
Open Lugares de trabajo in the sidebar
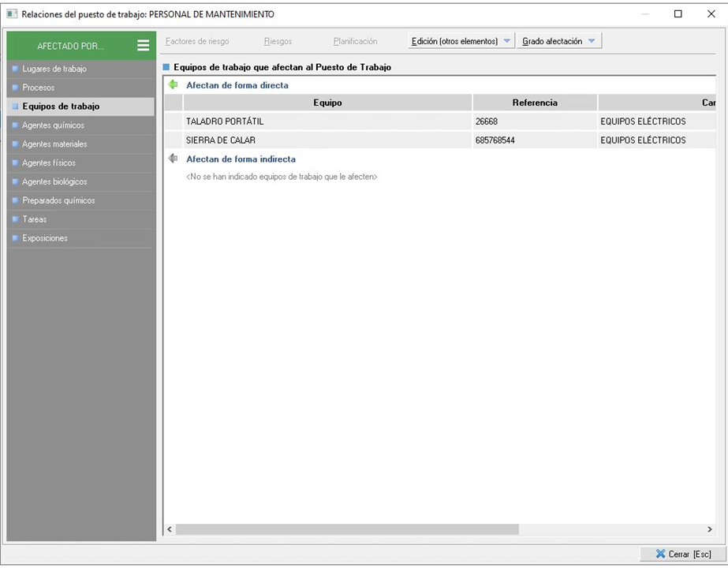54,69
